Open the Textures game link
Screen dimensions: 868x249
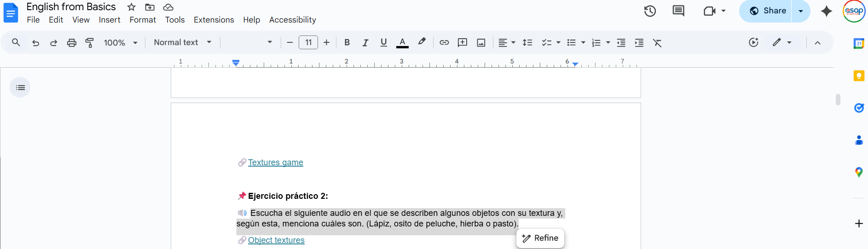pos(275,162)
